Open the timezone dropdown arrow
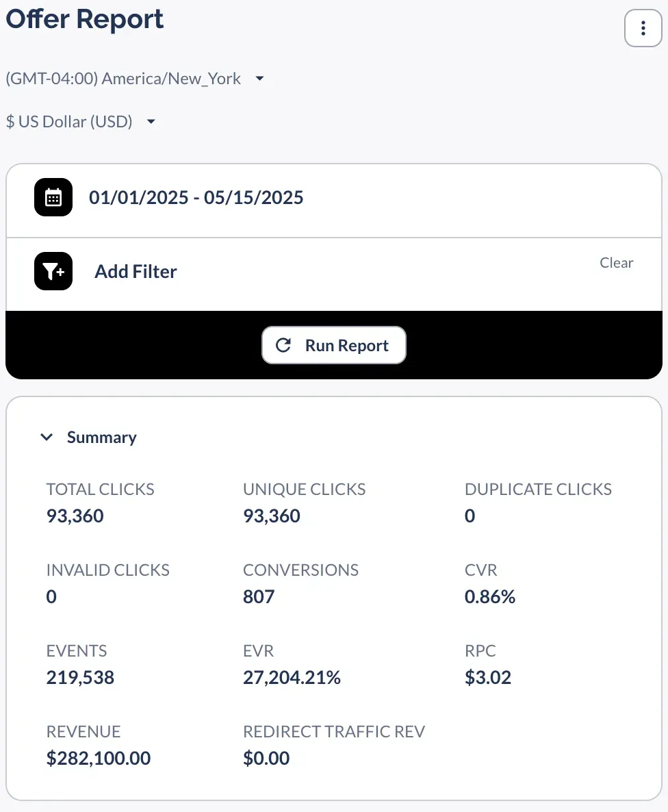Screen dimensions: 668x812 [259, 79]
